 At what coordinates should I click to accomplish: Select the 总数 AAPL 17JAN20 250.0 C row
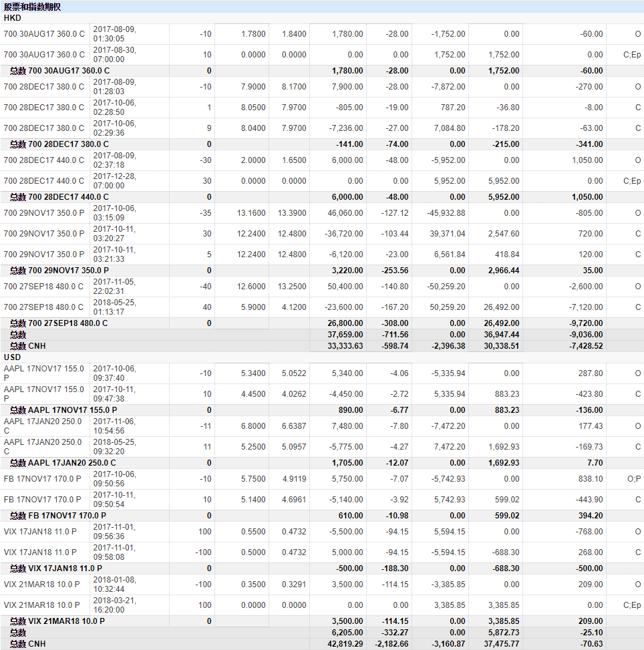(322, 463)
